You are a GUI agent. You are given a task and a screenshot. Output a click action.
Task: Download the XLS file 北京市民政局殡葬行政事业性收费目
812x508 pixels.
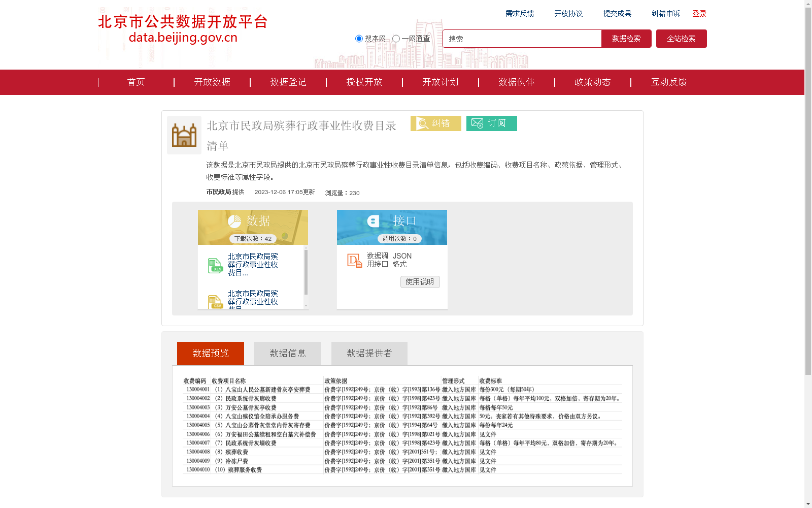coord(253,265)
